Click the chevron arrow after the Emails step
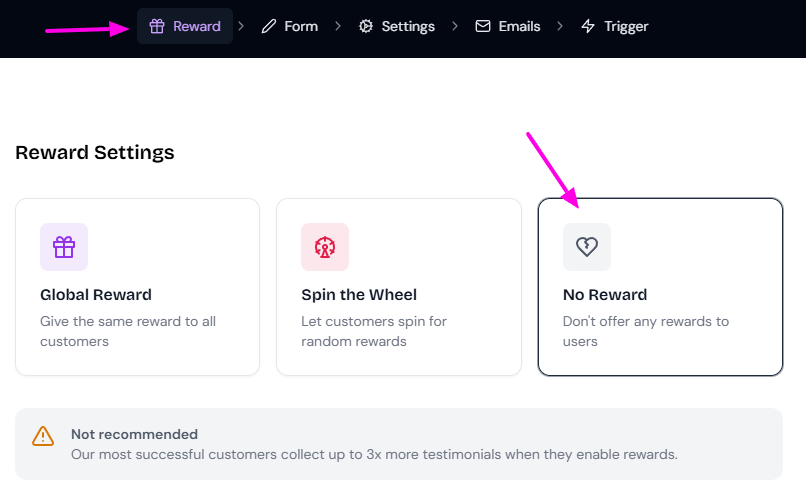 (x=560, y=26)
